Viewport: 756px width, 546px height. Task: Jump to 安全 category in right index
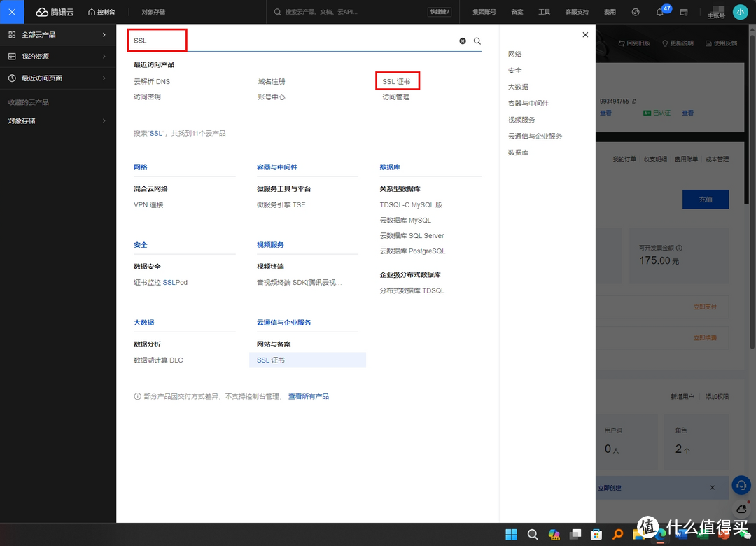(x=515, y=71)
